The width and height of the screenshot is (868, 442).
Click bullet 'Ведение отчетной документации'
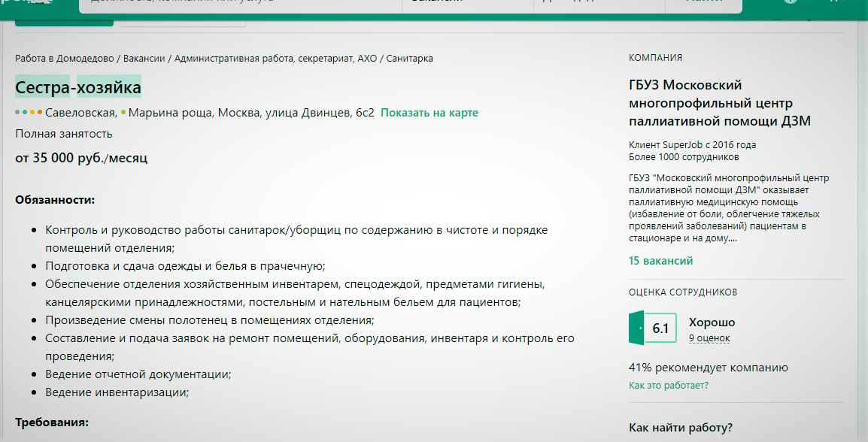click(138, 374)
